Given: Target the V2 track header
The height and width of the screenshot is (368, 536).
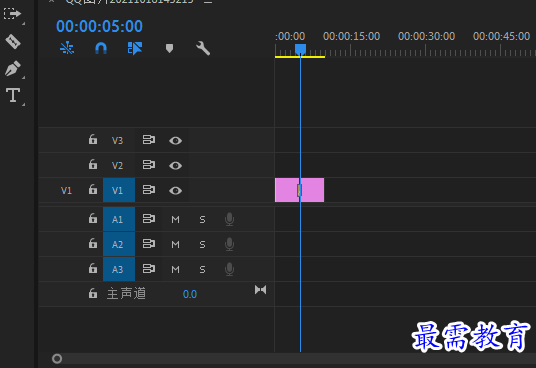Looking at the screenshot, I should [119, 165].
